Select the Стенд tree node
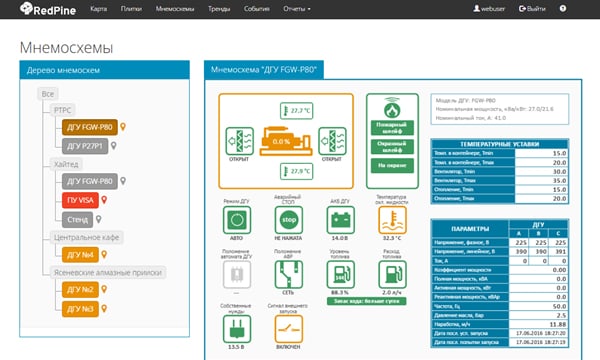Viewport: 600px width, 360px height. (x=78, y=220)
